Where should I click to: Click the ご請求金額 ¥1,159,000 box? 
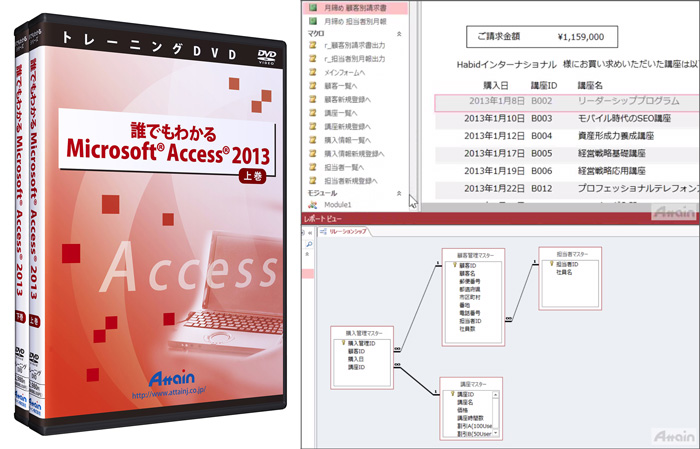tap(542, 37)
